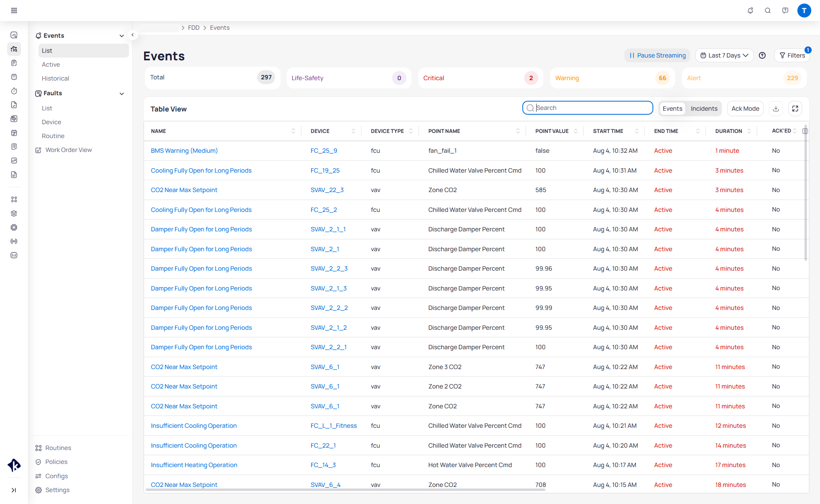The height and width of the screenshot is (504, 820).
Task: Open the Last 7 Days range dropdown
Action: [724, 56]
